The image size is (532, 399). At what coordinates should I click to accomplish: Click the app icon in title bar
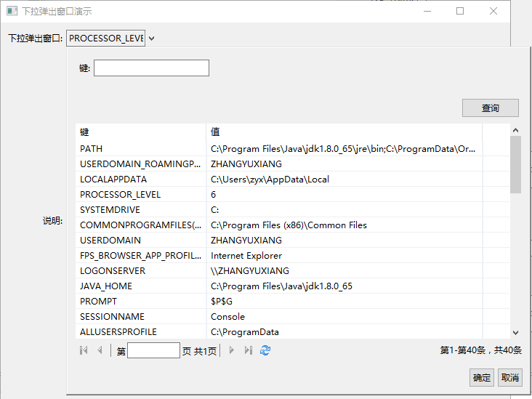12,11
